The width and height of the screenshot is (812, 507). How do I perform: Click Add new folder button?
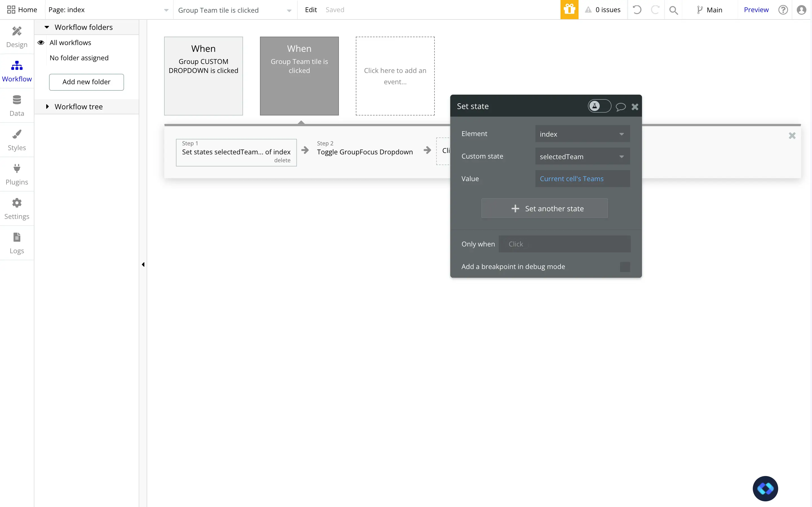point(87,82)
